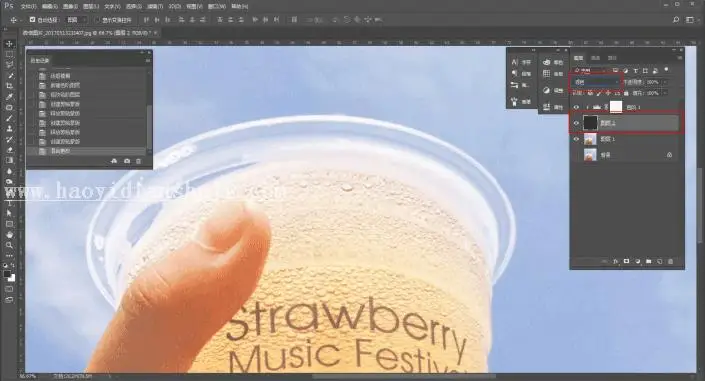The width and height of the screenshot is (705, 381).
Task: Toggle Show Transform Controls checkbox
Action: (97, 20)
